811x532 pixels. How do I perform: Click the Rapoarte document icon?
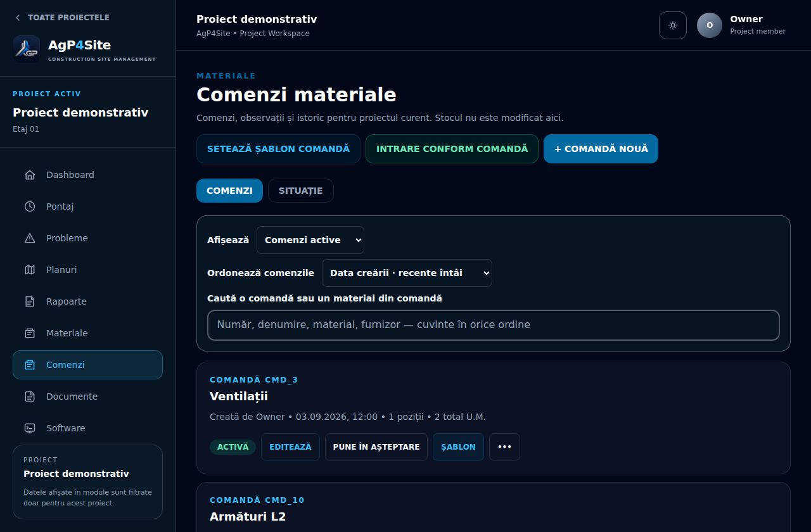pos(30,301)
